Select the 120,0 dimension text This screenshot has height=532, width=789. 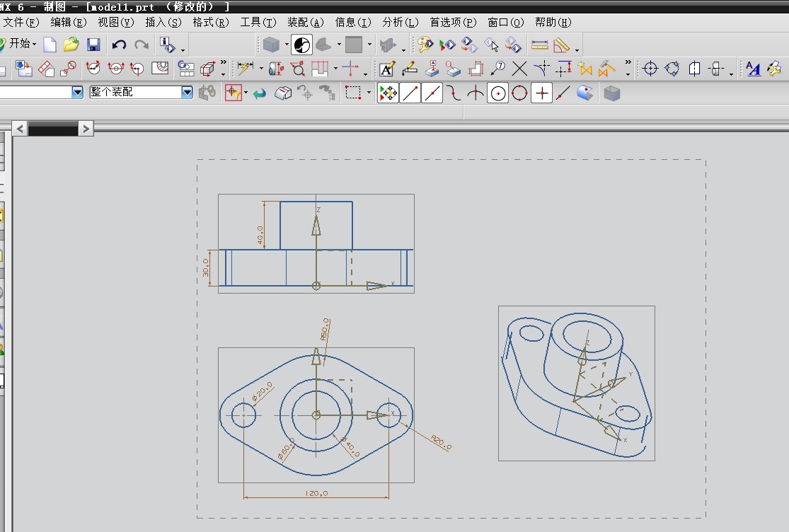[x=316, y=493]
